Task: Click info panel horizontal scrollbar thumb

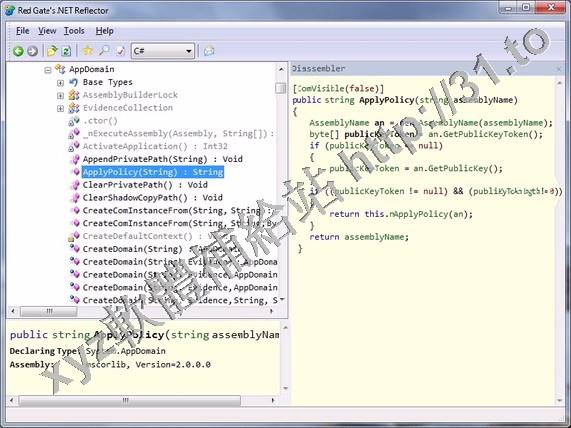Action: (130, 401)
